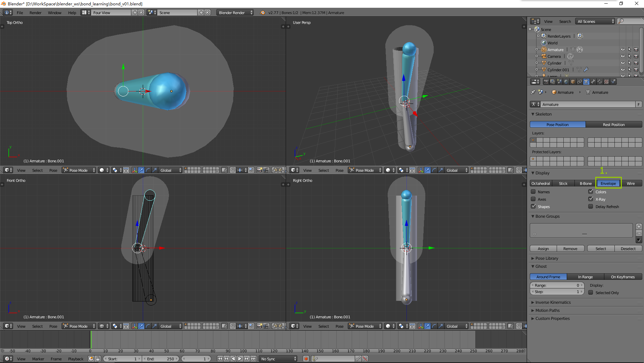Enable the Delay Refresh checkbox
The image size is (644, 363).
point(591,206)
